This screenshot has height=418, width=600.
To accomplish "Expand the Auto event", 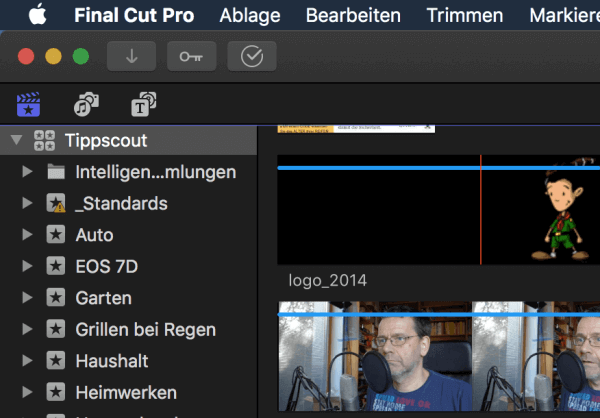I will pos(27,234).
